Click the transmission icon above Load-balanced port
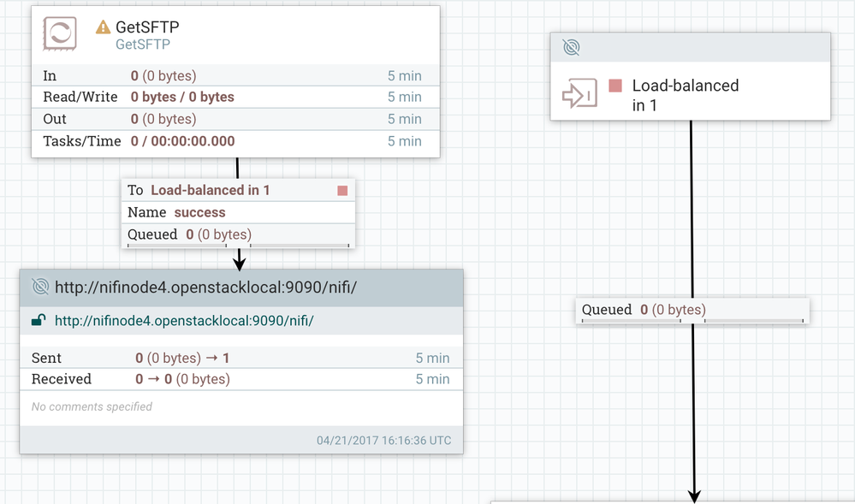This screenshot has width=855, height=504. click(x=571, y=47)
